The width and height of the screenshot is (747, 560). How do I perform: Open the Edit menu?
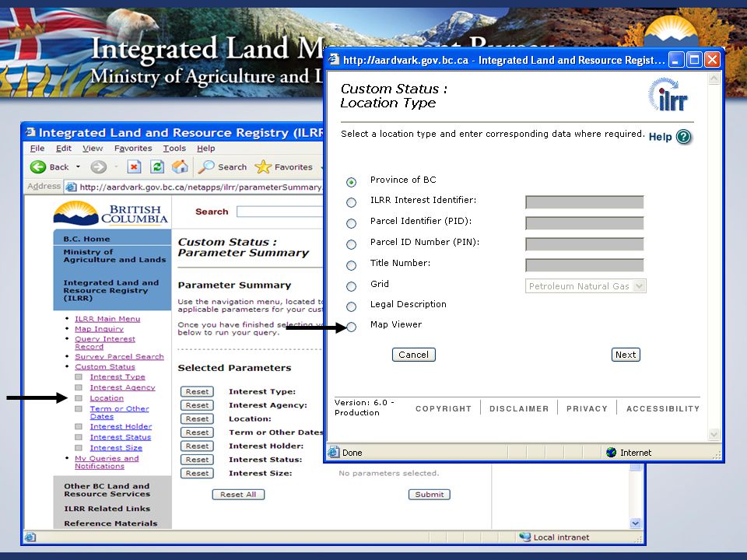(x=63, y=148)
